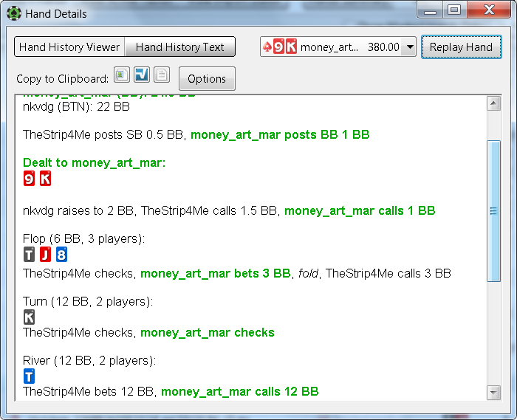Screen dimensions: 517x420
Task: Click the vertical scrollbar thumb
Action: point(493,211)
